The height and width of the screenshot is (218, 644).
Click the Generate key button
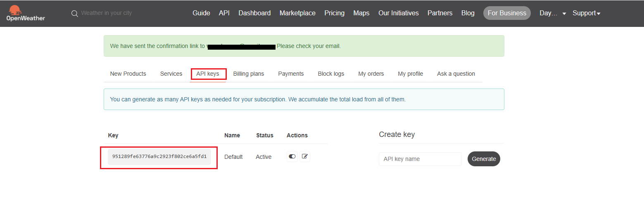[484, 159]
